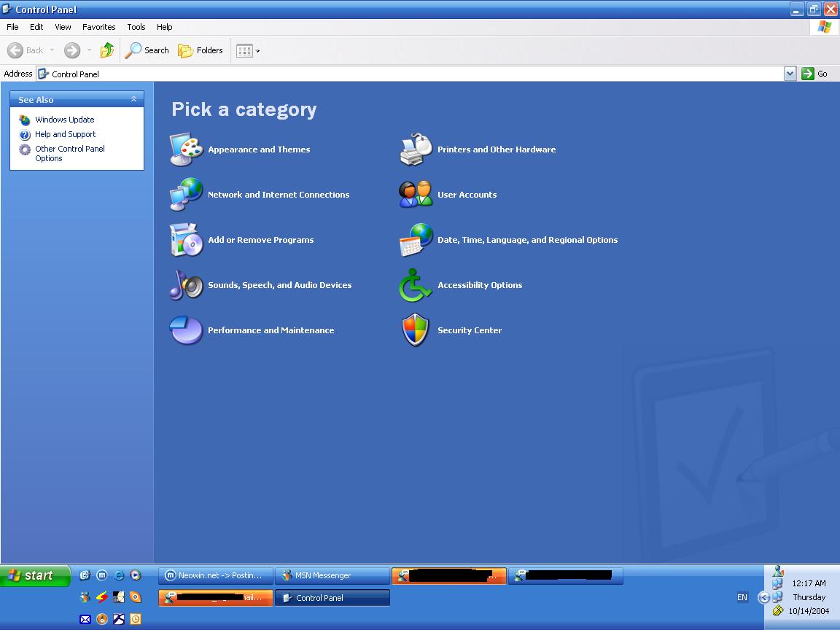Open Network and Internet Connections

click(x=278, y=195)
